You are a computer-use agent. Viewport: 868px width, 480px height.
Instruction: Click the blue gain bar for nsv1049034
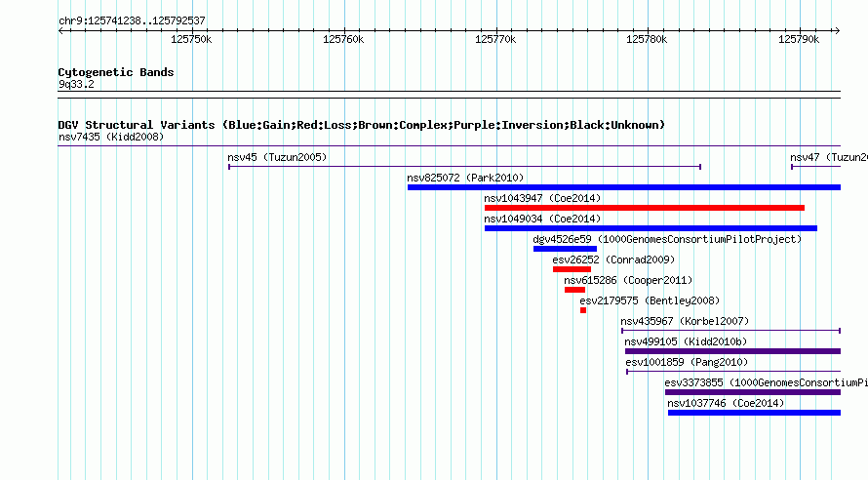tap(651, 228)
